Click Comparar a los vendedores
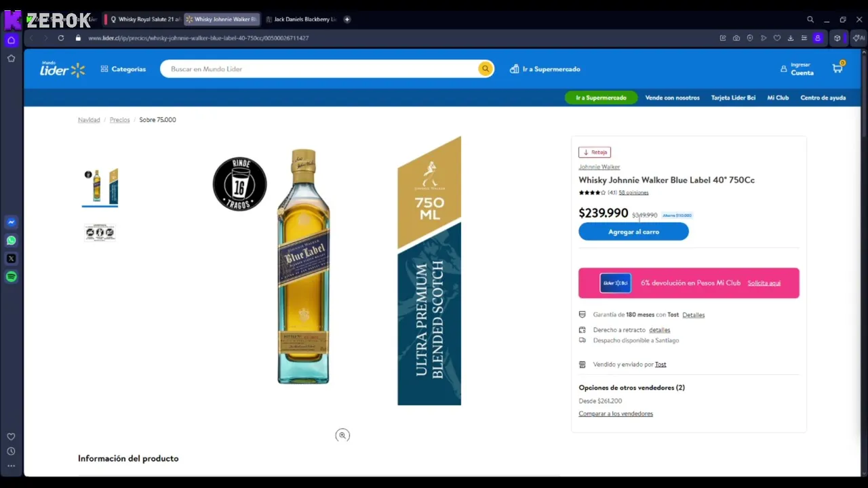Viewport: 868px width, 488px height. point(616,413)
